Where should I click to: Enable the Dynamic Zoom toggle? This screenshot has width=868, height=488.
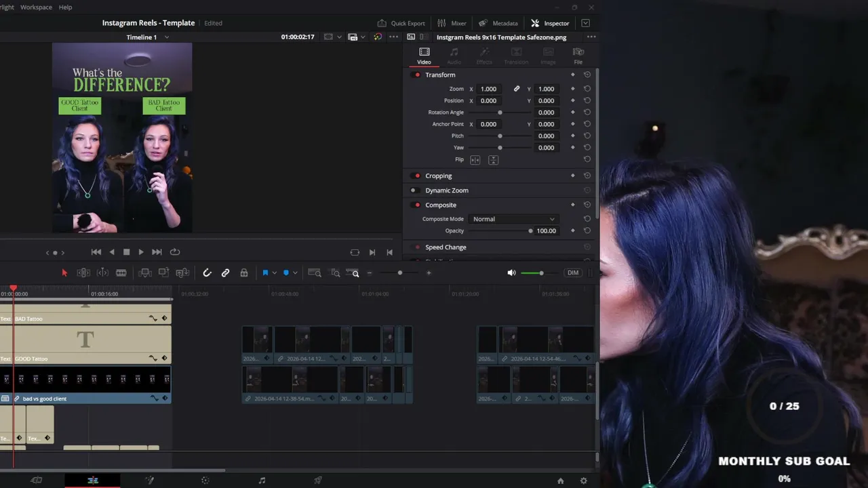pos(414,190)
